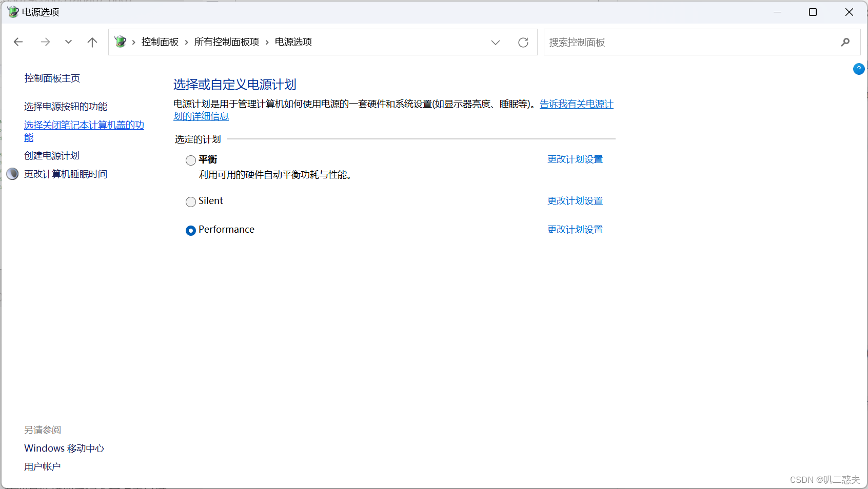Open 更改计算机睡眠时间 link
The height and width of the screenshot is (489, 868).
click(x=66, y=174)
